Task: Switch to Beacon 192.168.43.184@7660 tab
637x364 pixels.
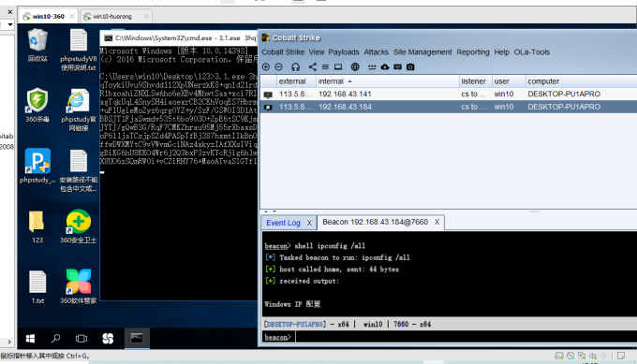Action: pyautogui.click(x=375, y=222)
